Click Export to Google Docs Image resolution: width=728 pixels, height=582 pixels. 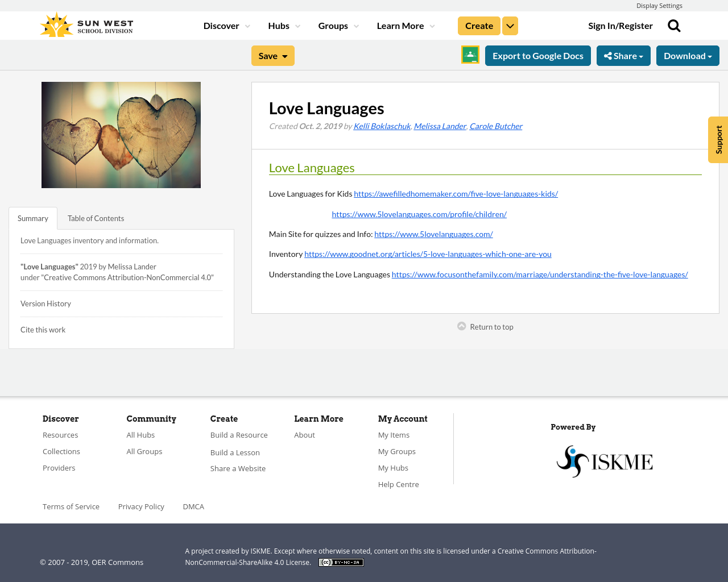537,55
